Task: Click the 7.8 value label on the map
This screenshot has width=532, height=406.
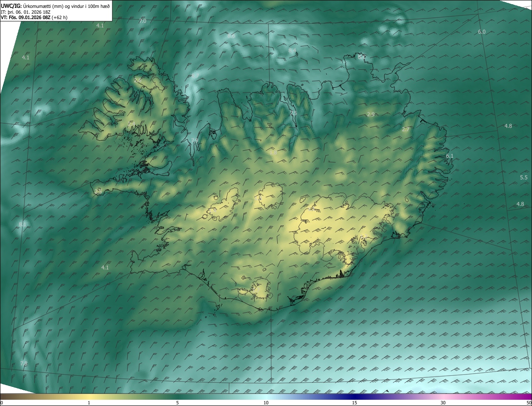Action: pos(24,363)
